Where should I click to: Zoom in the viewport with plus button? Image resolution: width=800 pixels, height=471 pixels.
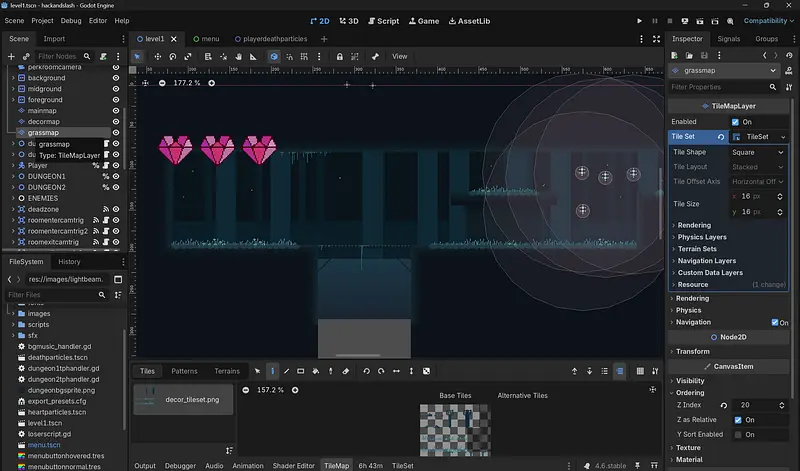pos(214,83)
